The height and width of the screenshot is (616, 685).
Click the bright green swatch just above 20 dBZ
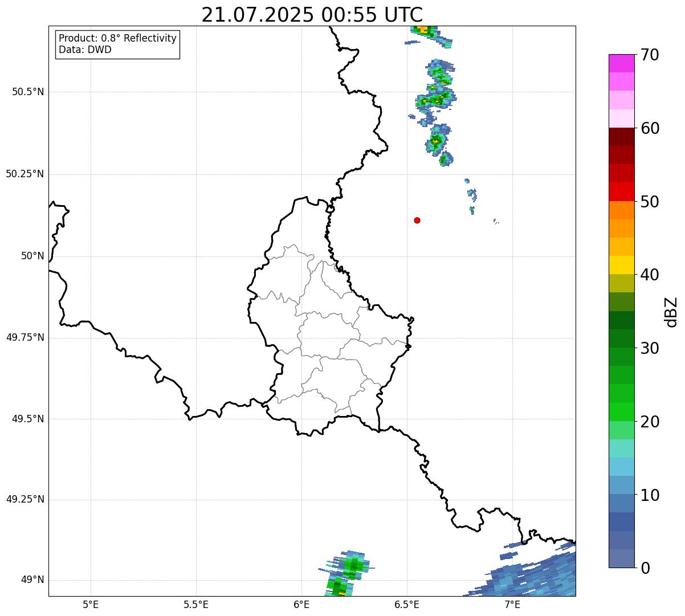tap(621, 412)
